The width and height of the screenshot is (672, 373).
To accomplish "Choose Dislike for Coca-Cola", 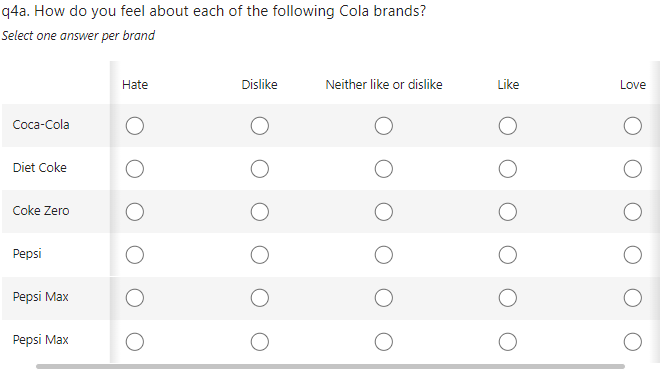I will [x=260, y=126].
